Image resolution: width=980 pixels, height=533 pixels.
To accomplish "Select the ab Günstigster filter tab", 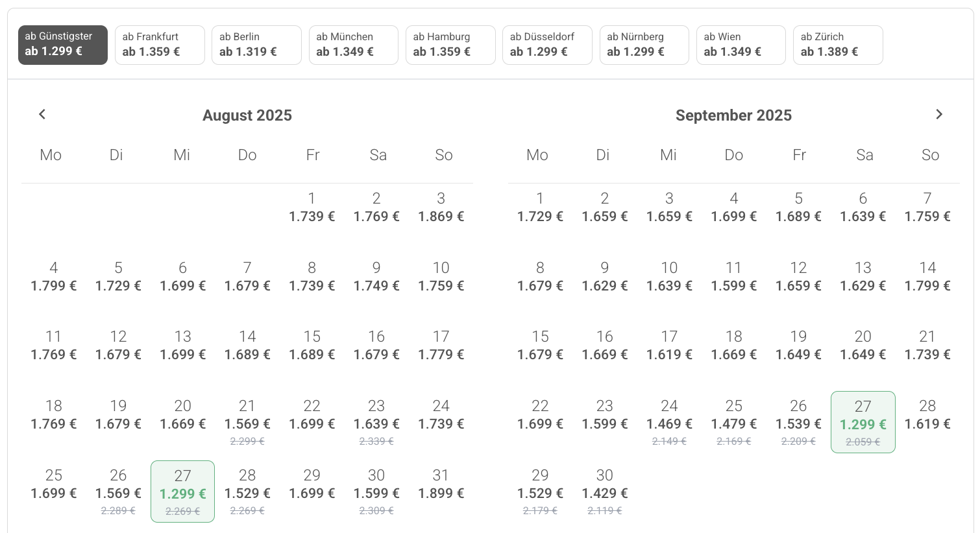I will [63, 45].
